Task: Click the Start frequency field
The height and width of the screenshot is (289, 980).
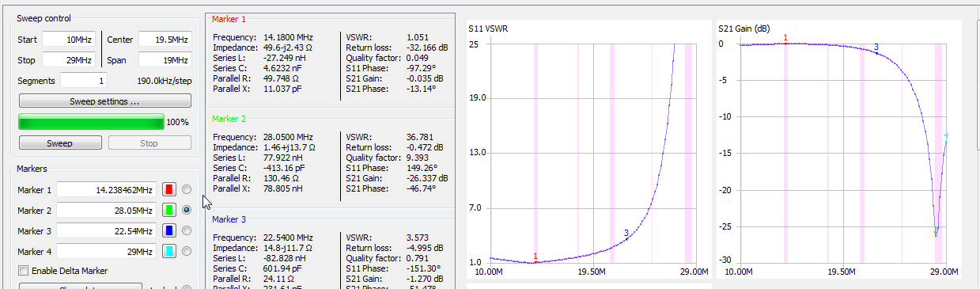Action: coord(69,40)
